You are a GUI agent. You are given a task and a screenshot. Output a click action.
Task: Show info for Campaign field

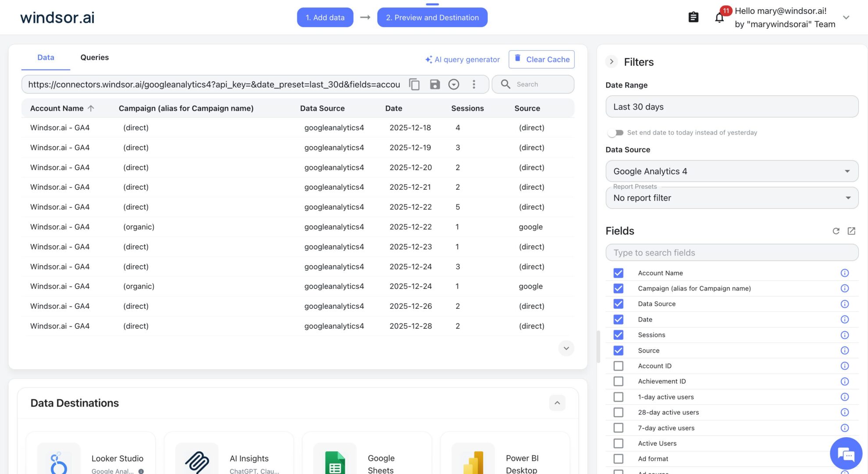845,288
